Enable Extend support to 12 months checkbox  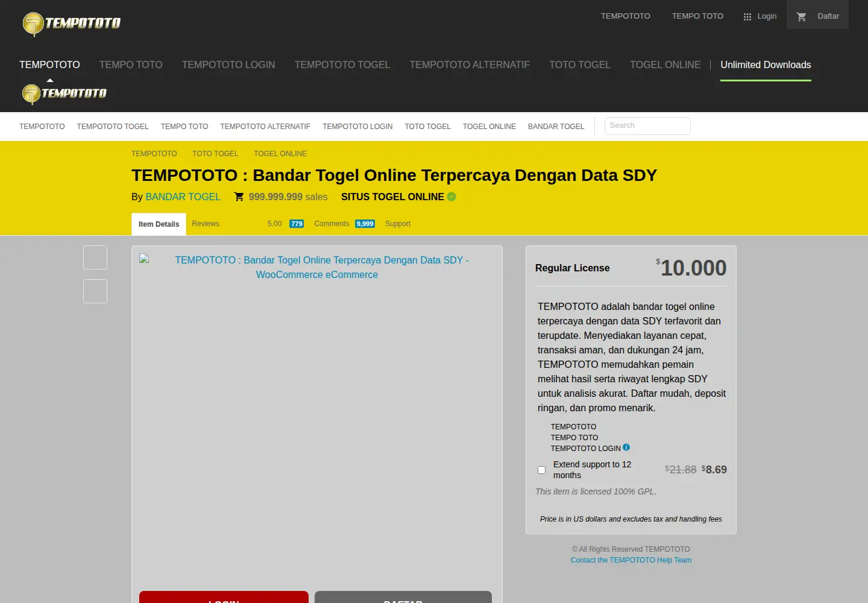click(541, 470)
